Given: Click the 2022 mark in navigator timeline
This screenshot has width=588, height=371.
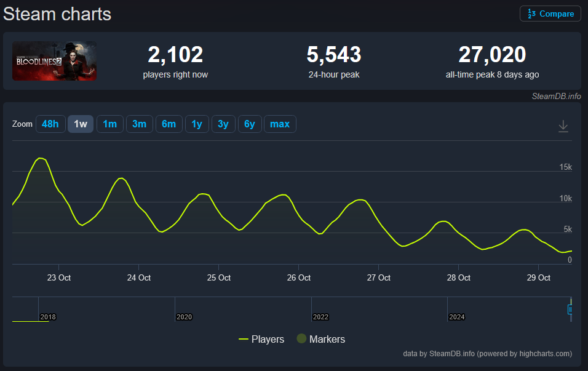Looking at the screenshot, I should (x=320, y=317).
